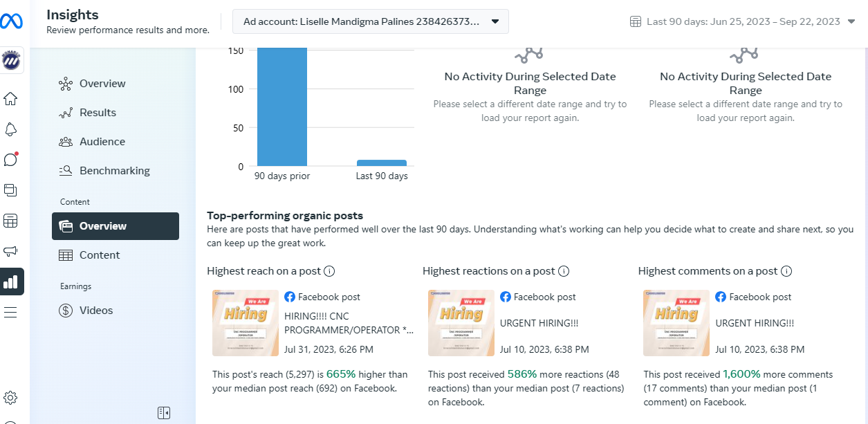Click the Meta logo icon
The image size is (868, 424).
(x=12, y=21)
